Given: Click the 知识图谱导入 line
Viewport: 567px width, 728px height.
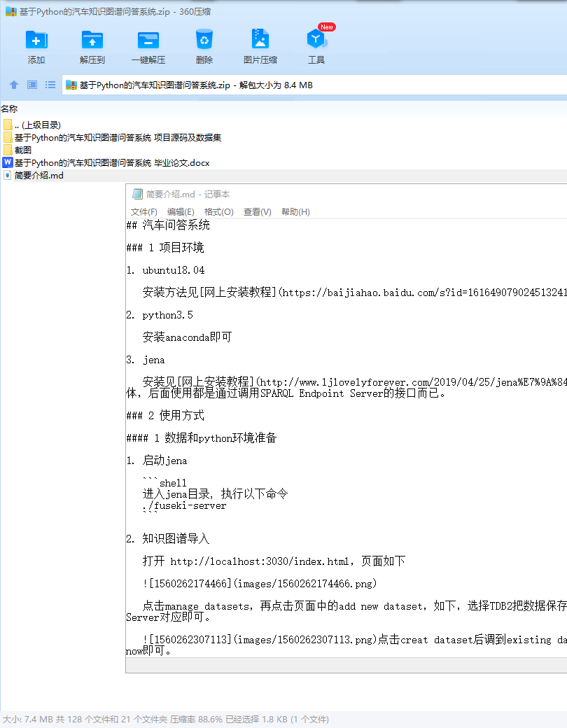Looking at the screenshot, I should pyautogui.click(x=176, y=538).
